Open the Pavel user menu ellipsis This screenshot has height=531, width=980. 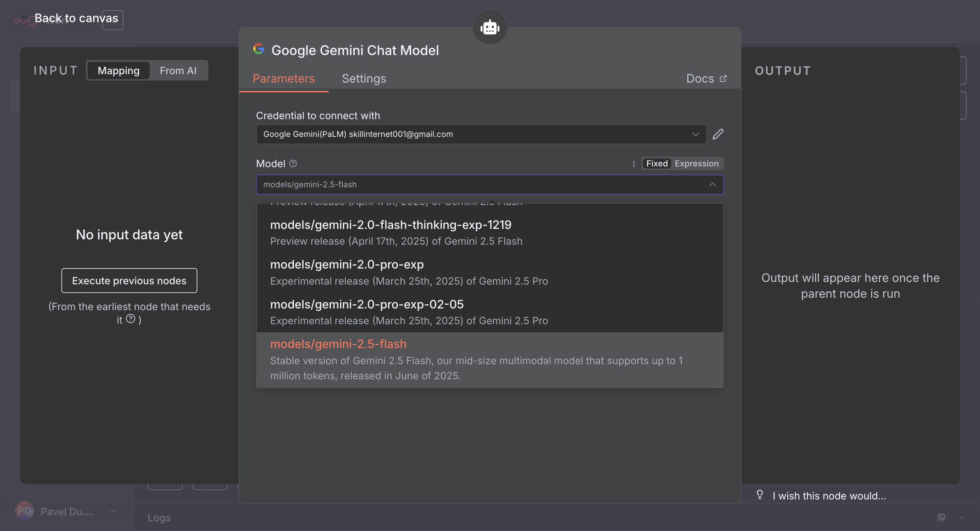[x=113, y=511]
